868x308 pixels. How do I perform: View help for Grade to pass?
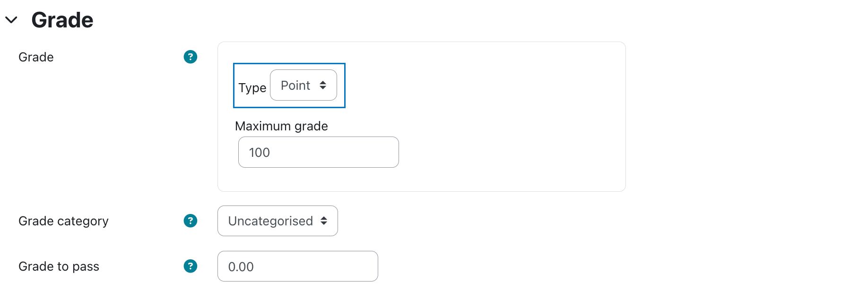(x=191, y=266)
